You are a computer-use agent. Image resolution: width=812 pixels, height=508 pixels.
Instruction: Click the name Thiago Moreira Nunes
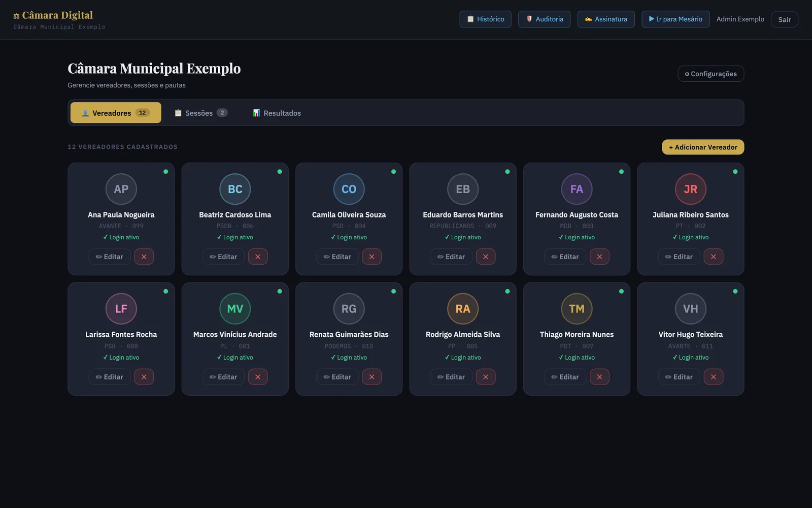pyautogui.click(x=577, y=334)
